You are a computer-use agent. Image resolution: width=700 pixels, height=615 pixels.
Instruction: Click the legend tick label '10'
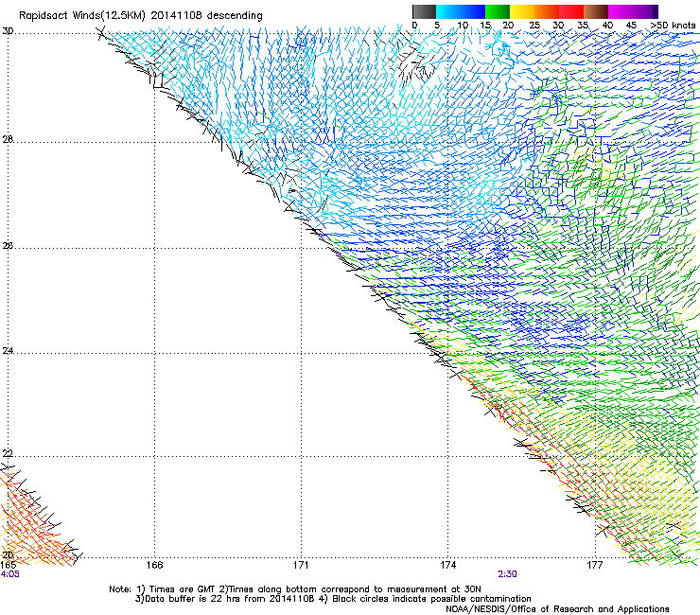tap(463, 25)
